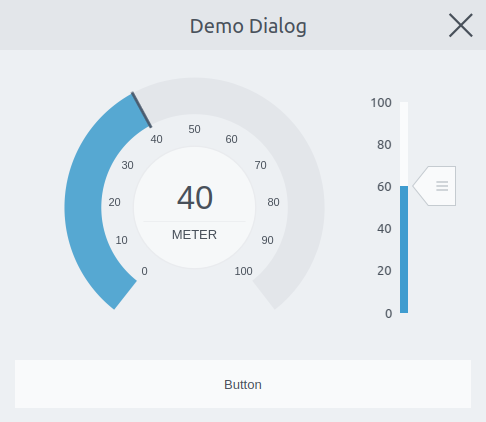Click the 10 tick label on the gauge

coord(121,240)
